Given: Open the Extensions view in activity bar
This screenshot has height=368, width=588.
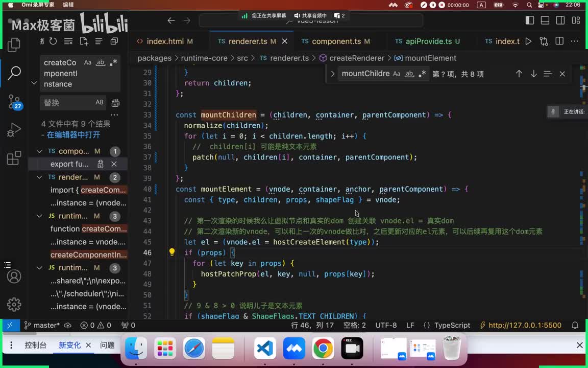Looking at the screenshot, I should click(14, 158).
